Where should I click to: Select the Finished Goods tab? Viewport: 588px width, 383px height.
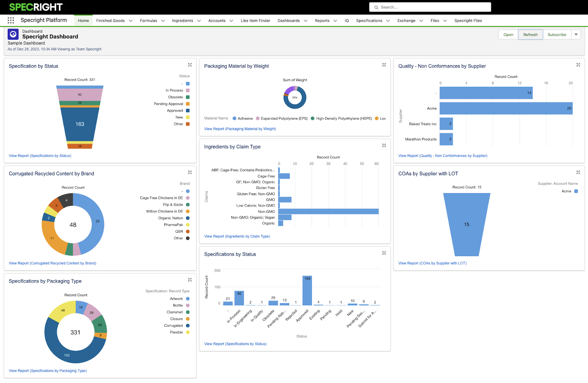110,21
